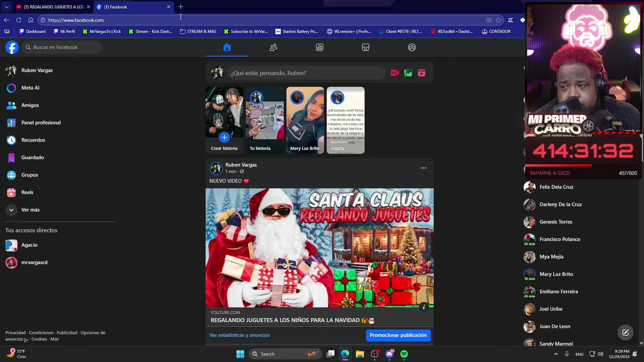This screenshot has height=362, width=644.
Task: Open new message compose icon
Action: 625,332
